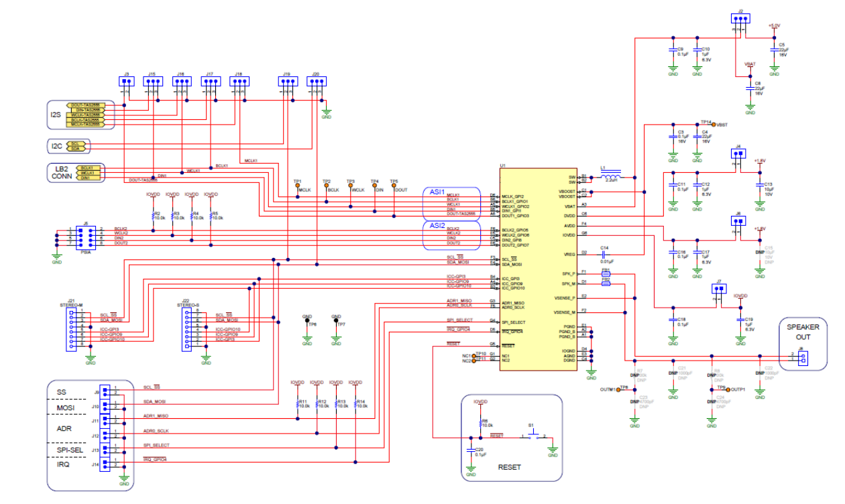Select the FB1 ferrite bead
Viewport: 845px width, 504px height.
(x=606, y=274)
